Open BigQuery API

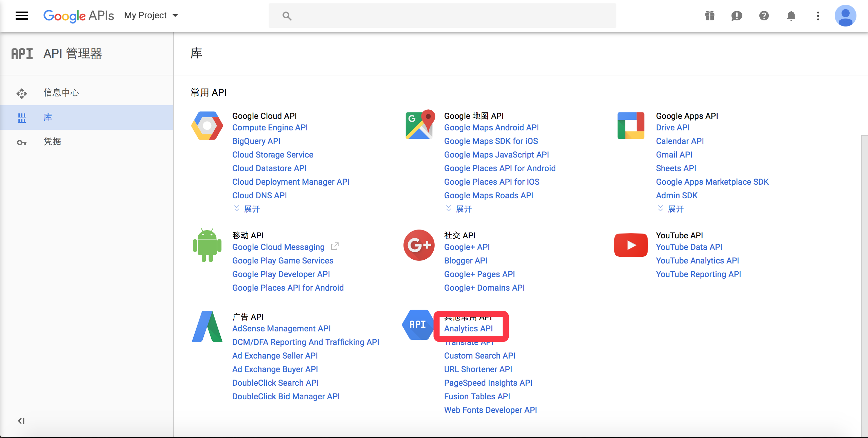click(x=256, y=141)
